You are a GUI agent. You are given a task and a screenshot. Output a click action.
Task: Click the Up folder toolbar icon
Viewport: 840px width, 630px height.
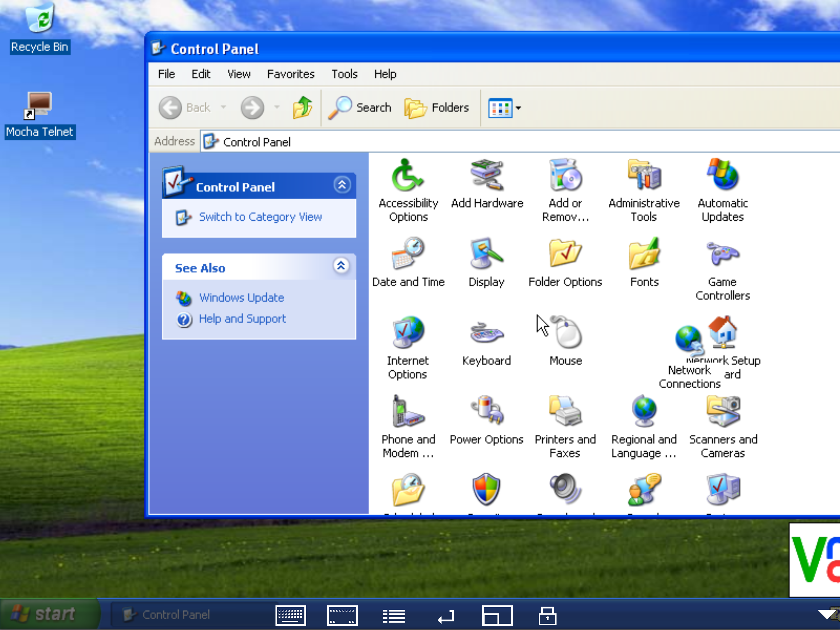click(x=302, y=108)
